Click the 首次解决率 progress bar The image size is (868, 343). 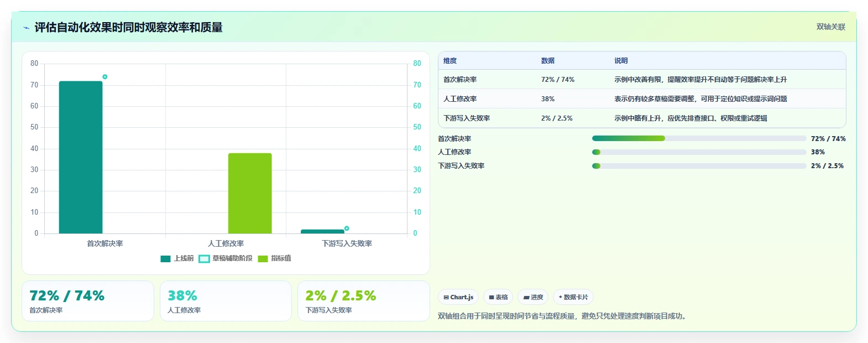[699, 138]
